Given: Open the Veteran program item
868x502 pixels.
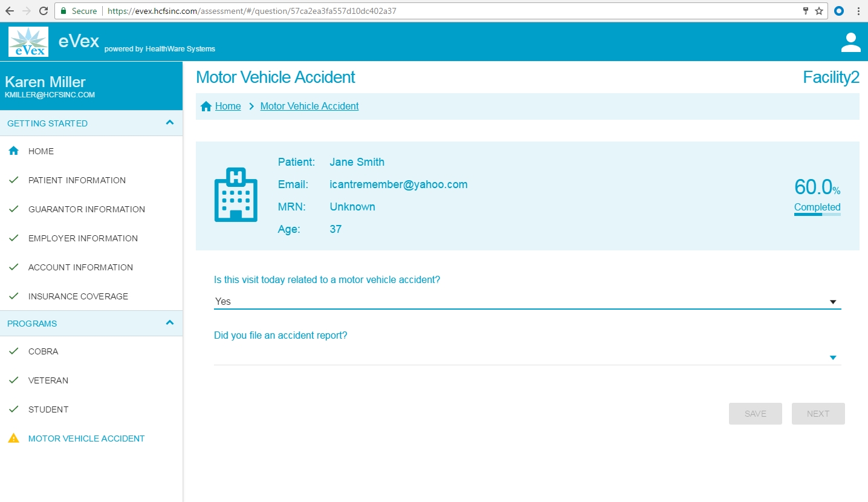Looking at the screenshot, I should [48, 380].
